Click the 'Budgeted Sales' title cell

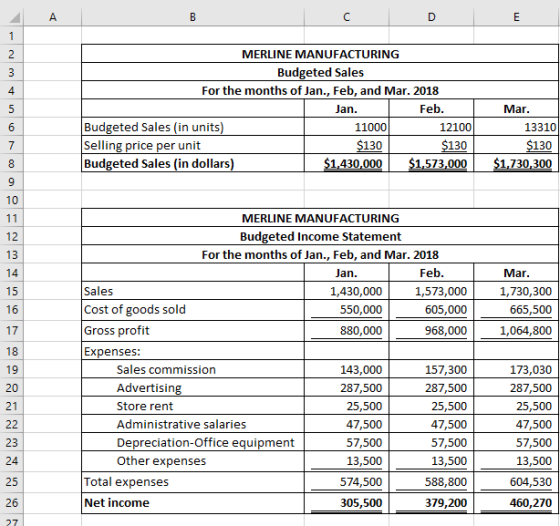(x=320, y=72)
